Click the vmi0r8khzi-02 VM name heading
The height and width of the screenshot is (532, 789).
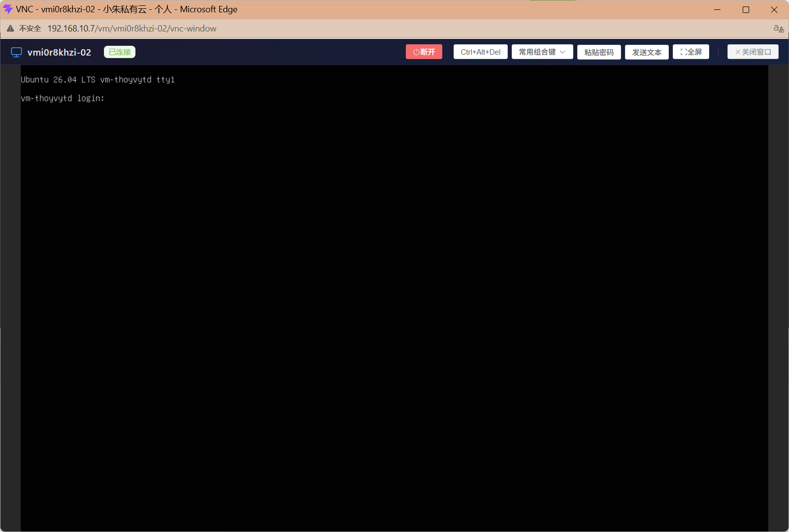pyautogui.click(x=59, y=52)
